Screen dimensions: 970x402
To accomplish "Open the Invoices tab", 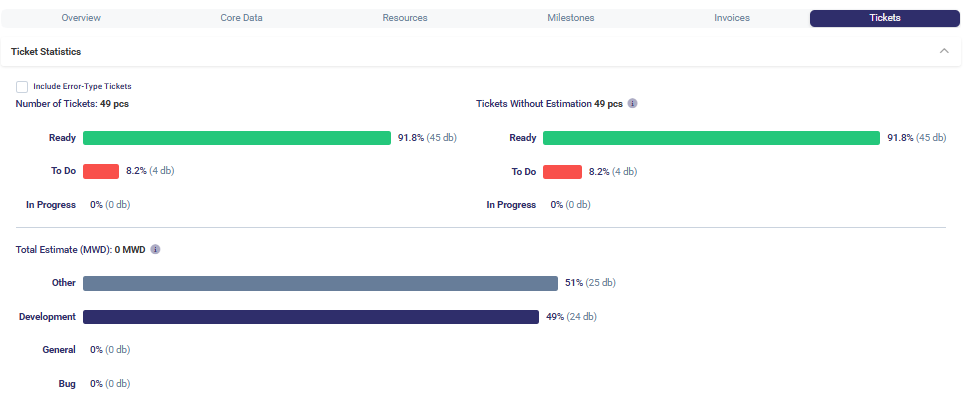I will click(732, 18).
